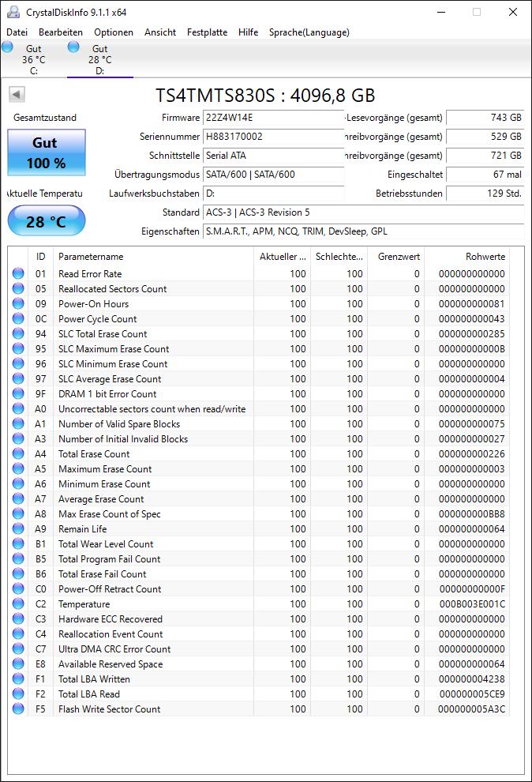This screenshot has width=532, height=782.
Task: Open the Optionen menu
Action: coord(114,32)
